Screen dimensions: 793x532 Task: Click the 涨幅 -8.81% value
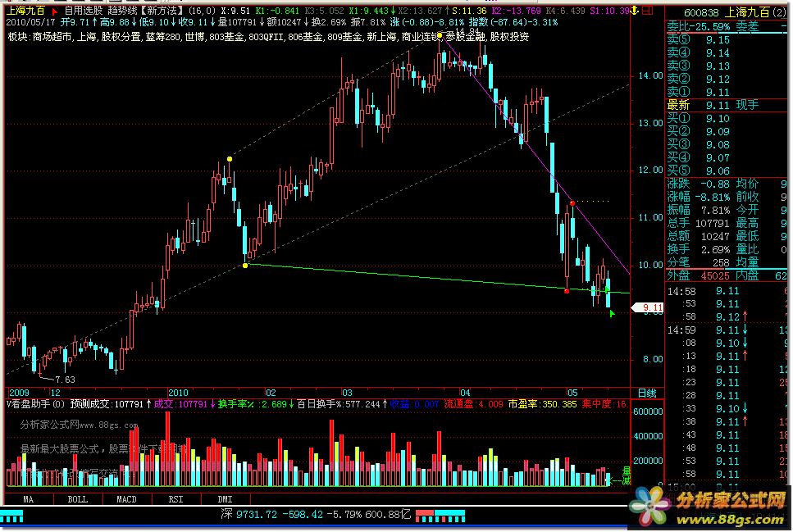pos(712,198)
